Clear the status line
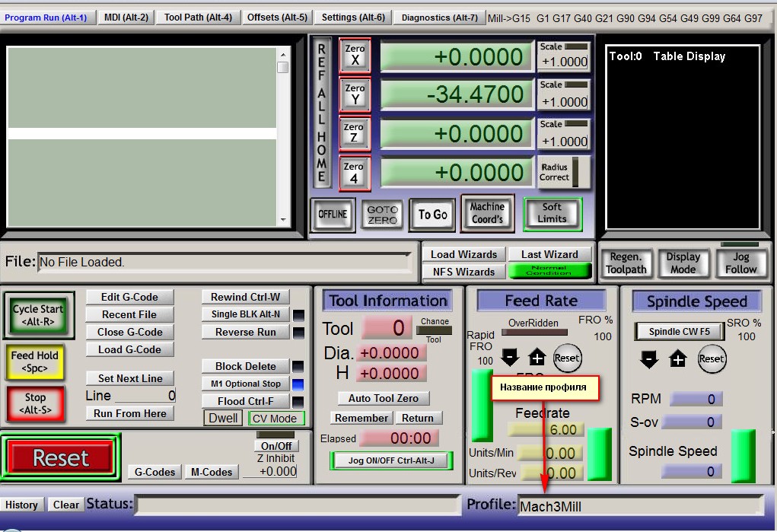Screen dimensions: 777x532 [x=66, y=505]
